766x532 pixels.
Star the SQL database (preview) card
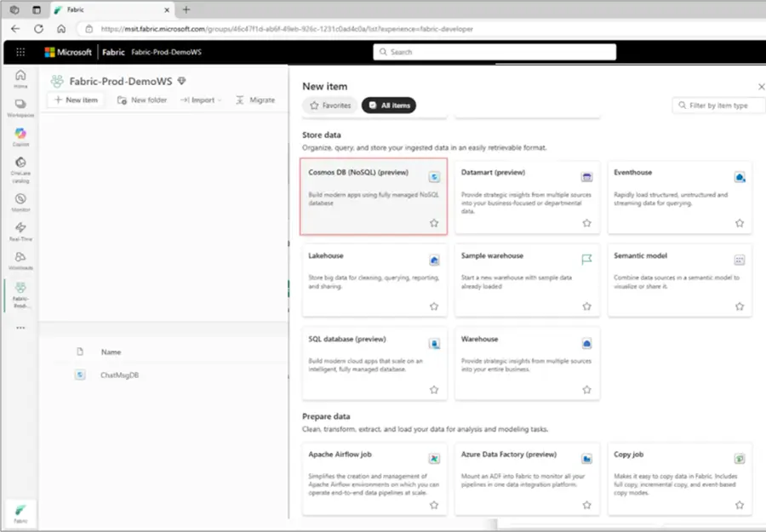tap(434, 389)
